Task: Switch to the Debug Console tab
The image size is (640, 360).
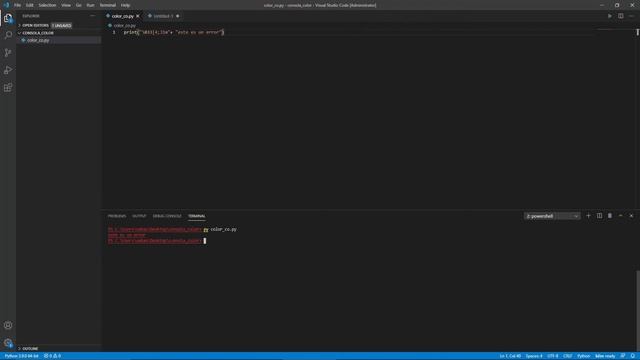Action: pyautogui.click(x=167, y=216)
